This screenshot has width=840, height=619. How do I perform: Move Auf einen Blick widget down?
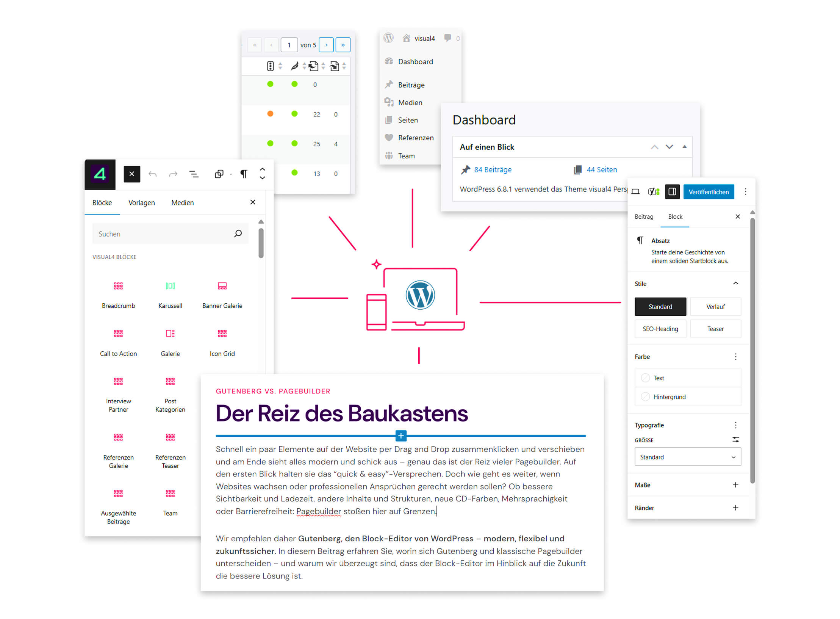669,147
